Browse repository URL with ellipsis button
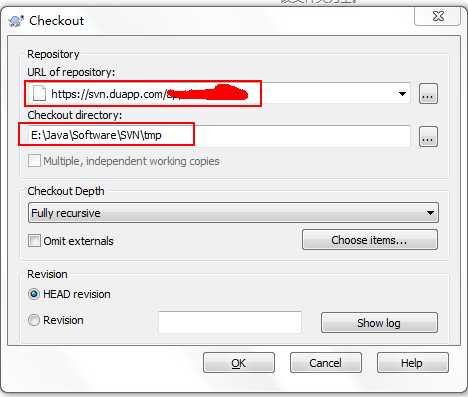468x397 pixels. coord(428,94)
